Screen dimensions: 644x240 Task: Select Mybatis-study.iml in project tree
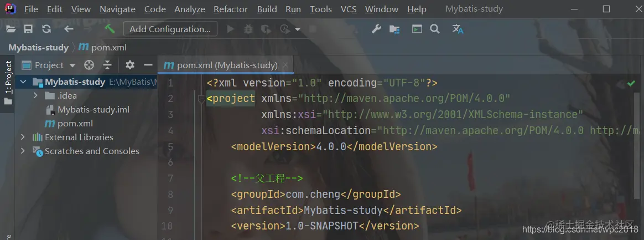[87, 110]
